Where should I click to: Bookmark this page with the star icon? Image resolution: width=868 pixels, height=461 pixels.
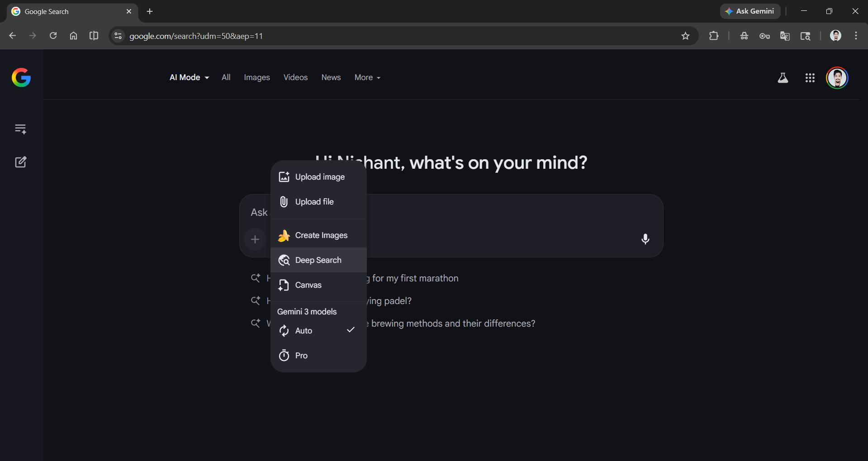pos(685,36)
